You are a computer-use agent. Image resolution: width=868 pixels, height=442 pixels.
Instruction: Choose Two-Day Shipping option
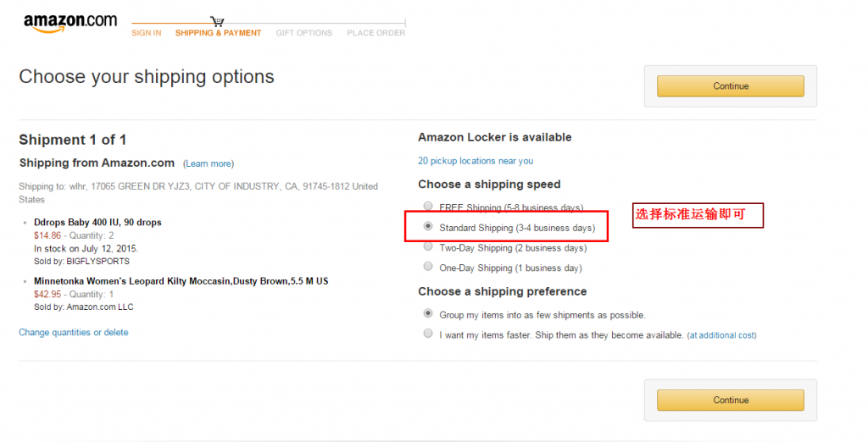(428, 246)
